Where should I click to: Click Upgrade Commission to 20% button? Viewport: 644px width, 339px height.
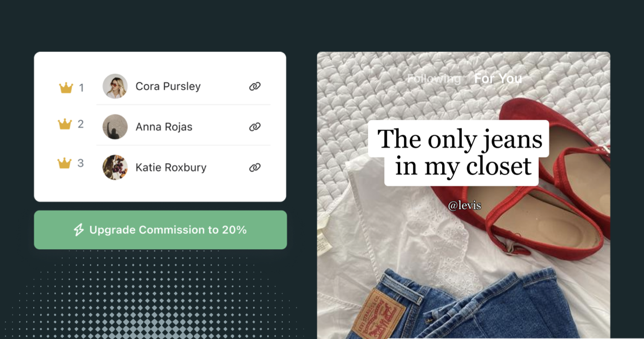(161, 230)
